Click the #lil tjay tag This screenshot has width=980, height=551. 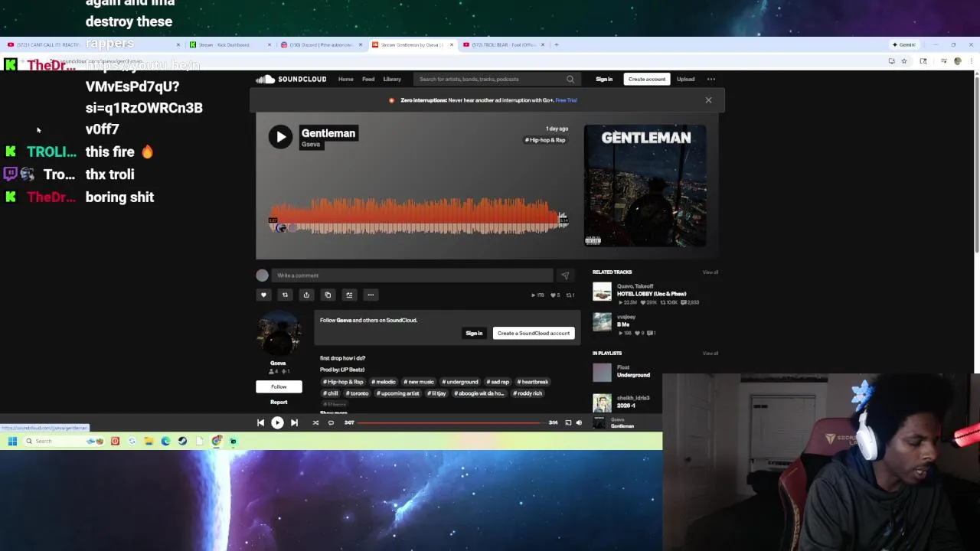click(x=437, y=393)
